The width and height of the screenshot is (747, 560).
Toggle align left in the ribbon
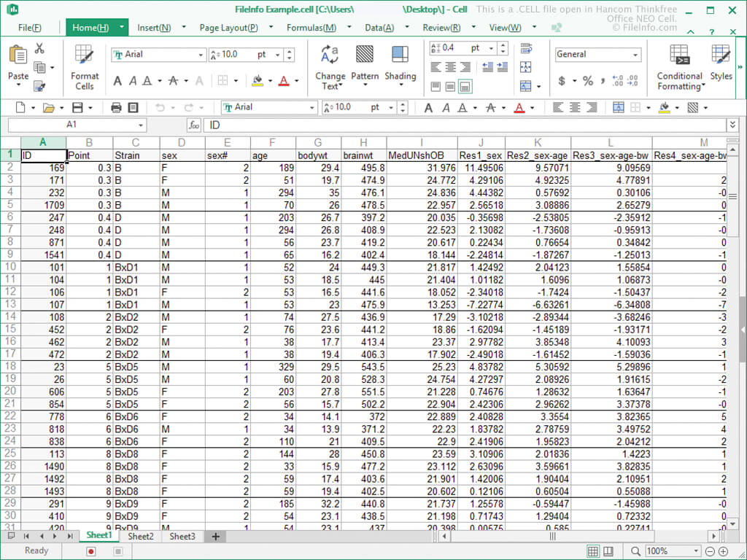436,67
